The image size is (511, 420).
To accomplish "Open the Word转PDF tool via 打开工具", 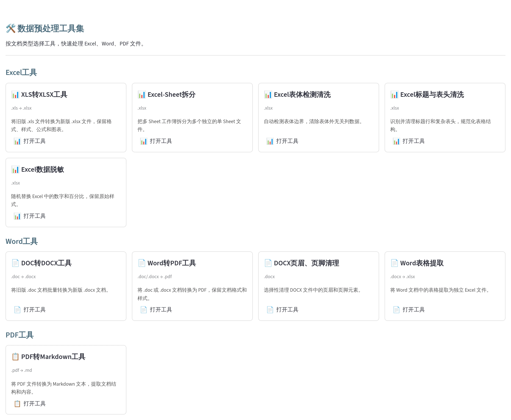I will tap(156, 310).
